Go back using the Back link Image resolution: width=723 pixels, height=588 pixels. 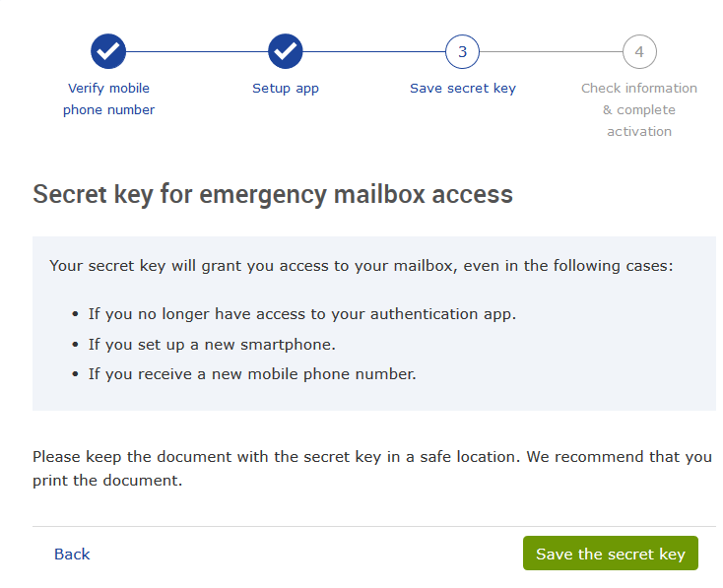tap(72, 554)
